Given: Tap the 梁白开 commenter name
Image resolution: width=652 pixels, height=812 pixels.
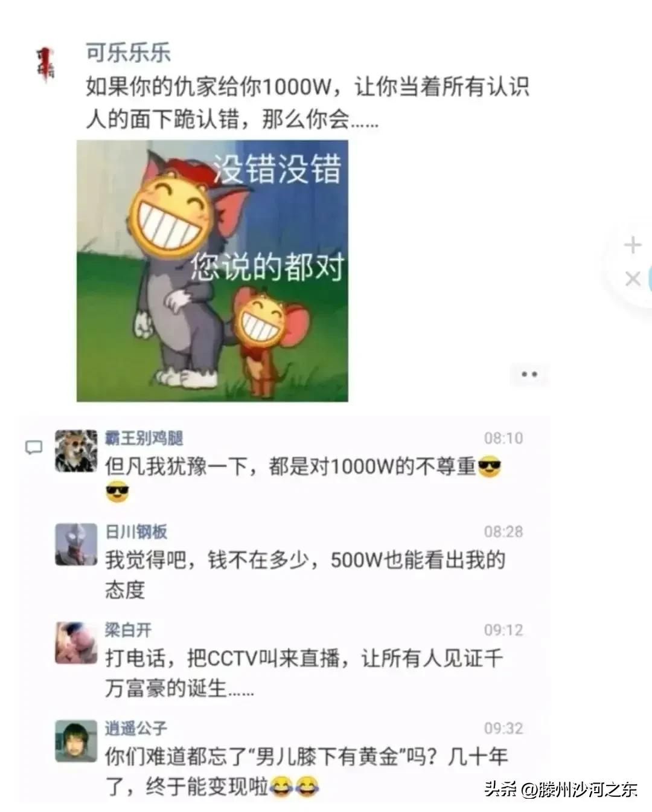Looking at the screenshot, I should pyautogui.click(x=129, y=630).
